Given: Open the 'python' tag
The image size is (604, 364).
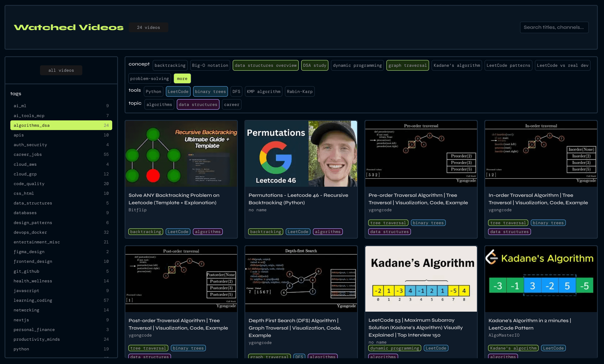Looking at the screenshot, I should click(x=61, y=349).
